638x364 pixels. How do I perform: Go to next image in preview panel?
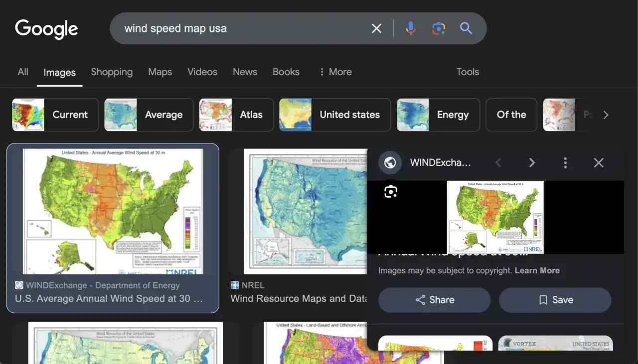(532, 162)
